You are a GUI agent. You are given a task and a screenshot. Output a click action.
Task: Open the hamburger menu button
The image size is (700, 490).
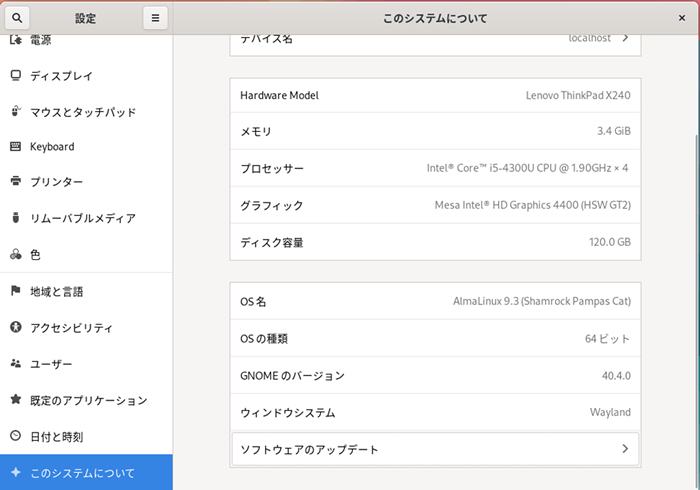[x=154, y=18]
